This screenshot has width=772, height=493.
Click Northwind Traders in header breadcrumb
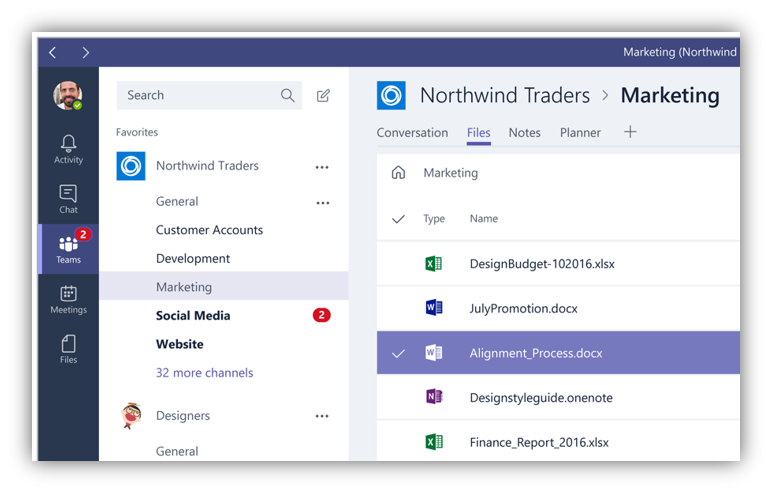(505, 96)
